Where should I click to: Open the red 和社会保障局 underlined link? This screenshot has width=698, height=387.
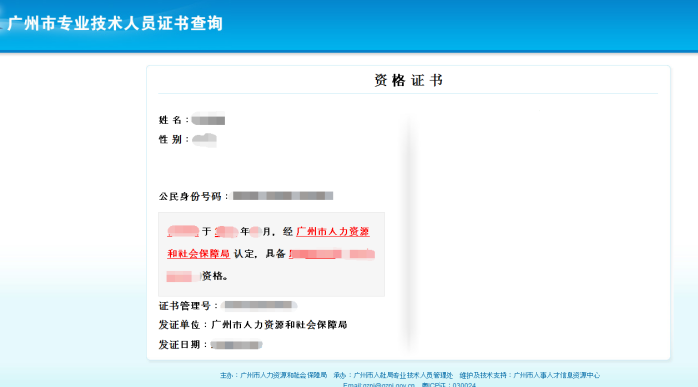(x=199, y=254)
